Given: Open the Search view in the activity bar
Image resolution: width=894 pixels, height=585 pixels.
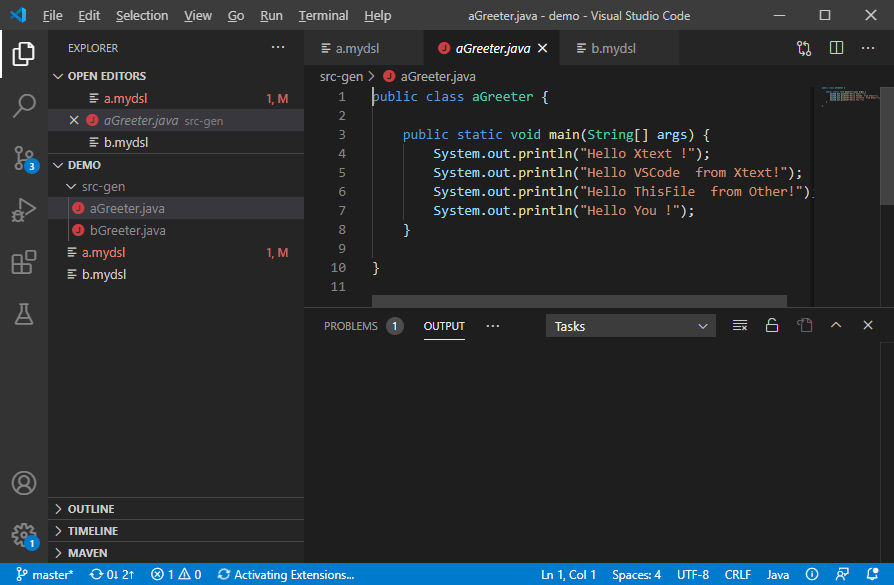Looking at the screenshot, I should (x=23, y=106).
